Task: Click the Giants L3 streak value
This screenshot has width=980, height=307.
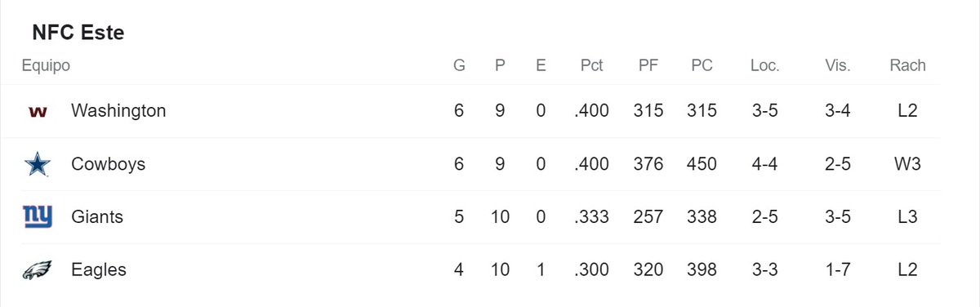Action: [907, 216]
